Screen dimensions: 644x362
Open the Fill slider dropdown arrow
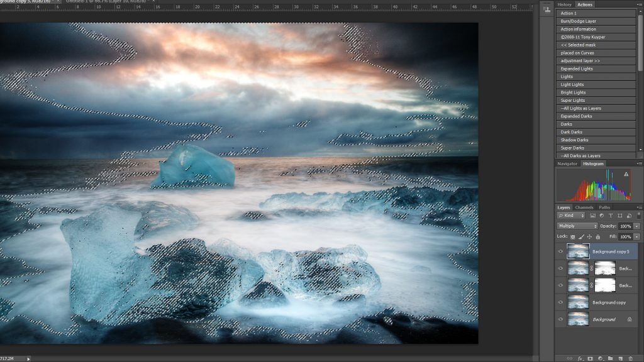click(x=636, y=237)
